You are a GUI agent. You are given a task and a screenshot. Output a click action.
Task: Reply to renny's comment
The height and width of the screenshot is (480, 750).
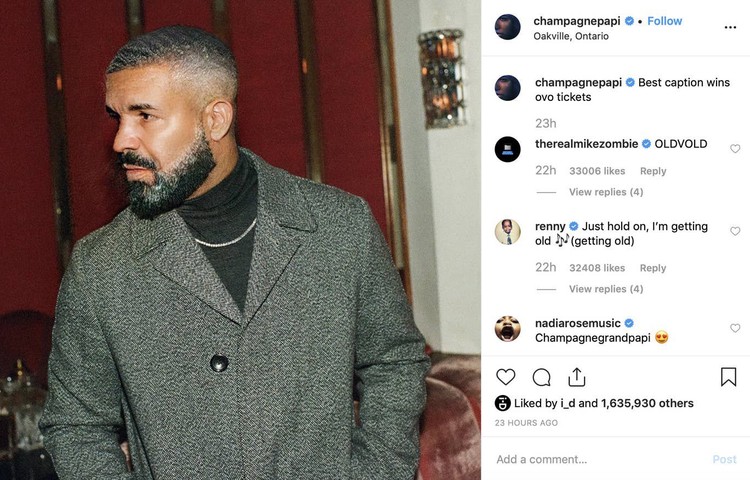click(x=653, y=268)
